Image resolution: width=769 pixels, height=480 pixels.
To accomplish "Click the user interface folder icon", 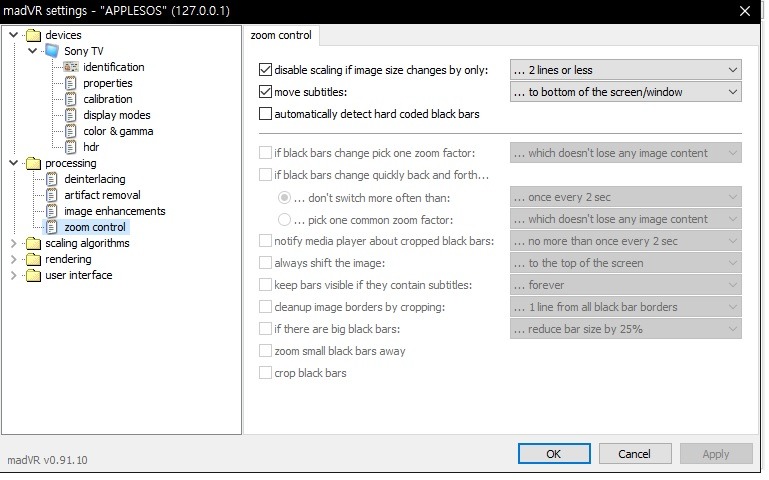I will click(33, 275).
